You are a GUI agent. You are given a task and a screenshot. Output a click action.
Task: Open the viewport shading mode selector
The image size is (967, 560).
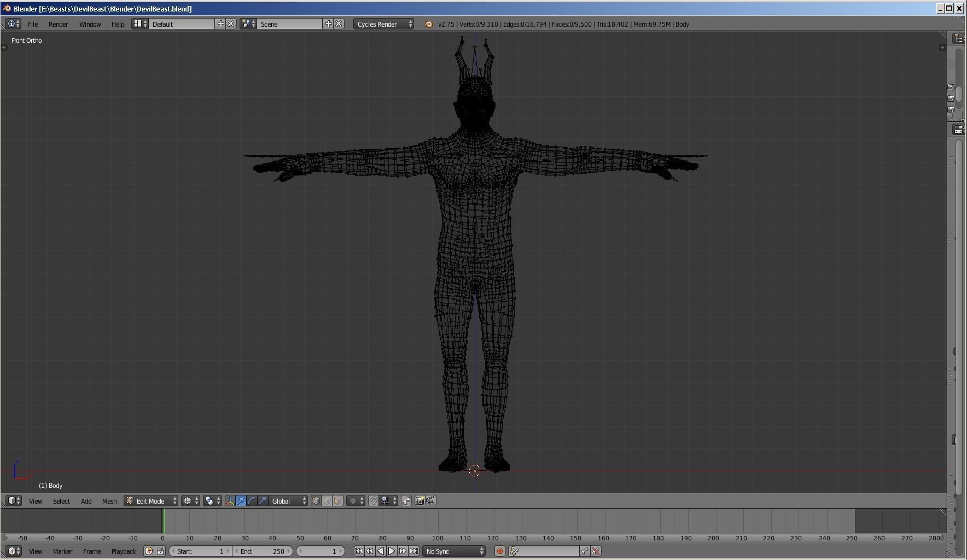coord(190,501)
